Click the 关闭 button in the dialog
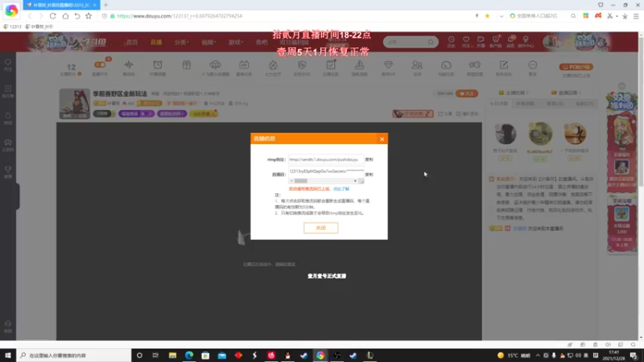The height and width of the screenshot is (362, 644). (x=320, y=228)
